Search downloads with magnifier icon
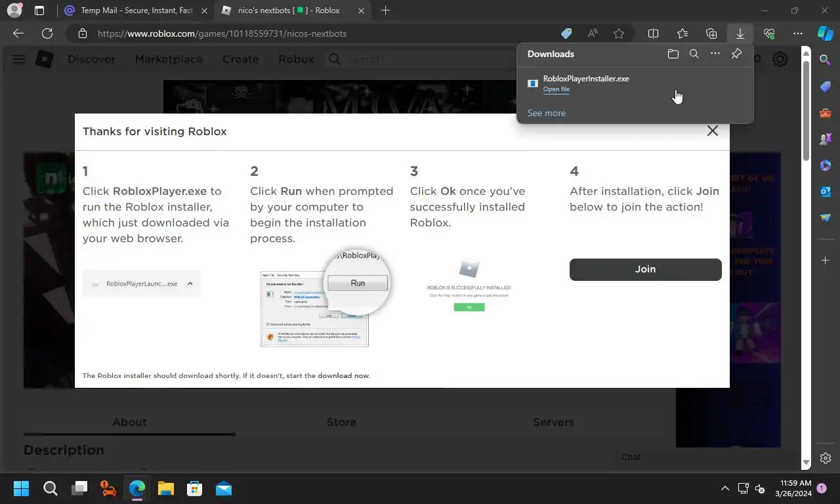Image resolution: width=840 pixels, height=504 pixels. coord(694,54)
